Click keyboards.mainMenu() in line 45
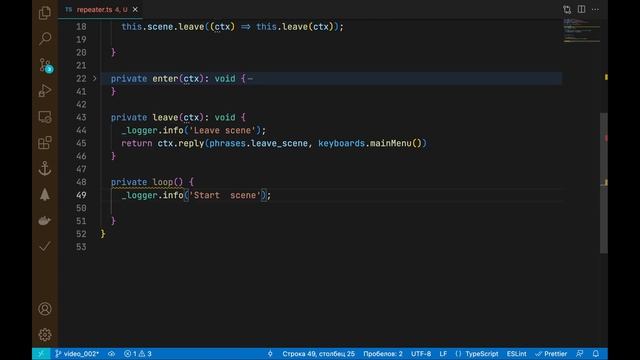The image size is (640, 360). coord(370,143)
